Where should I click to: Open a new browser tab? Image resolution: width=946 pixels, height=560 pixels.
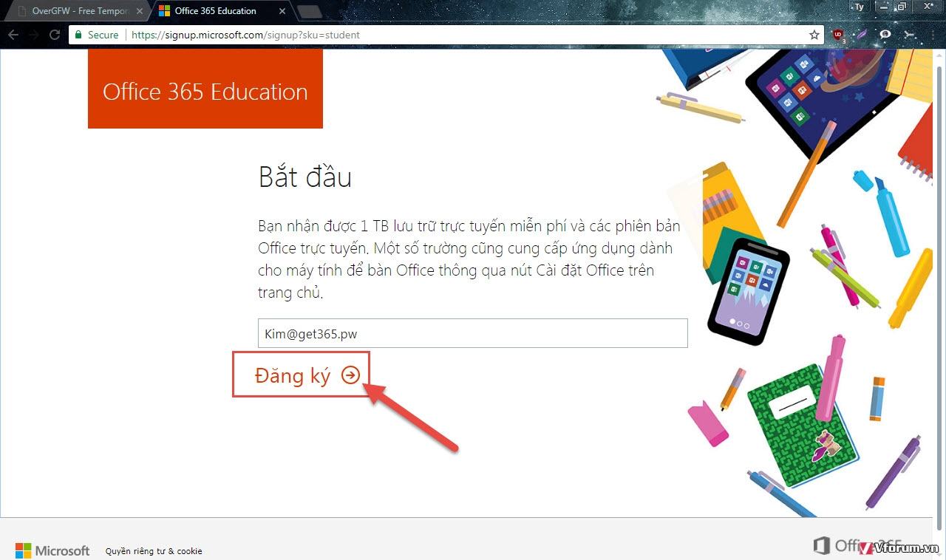click(309, 11)
